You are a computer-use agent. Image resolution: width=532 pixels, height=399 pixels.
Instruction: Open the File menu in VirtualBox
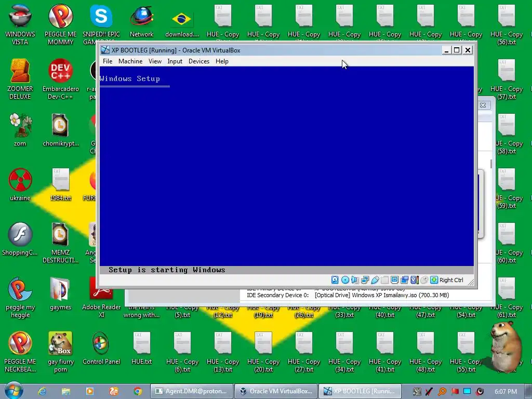coord(108,61)
